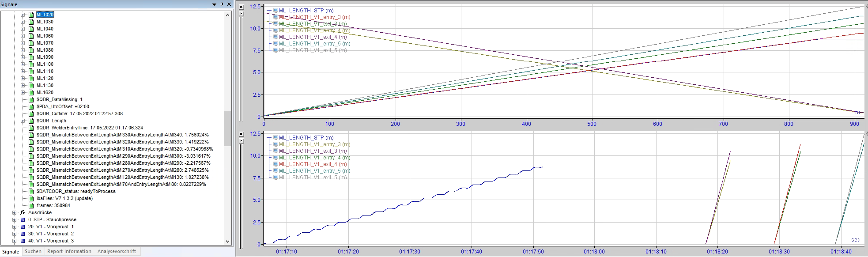The height and width of the screenshot is (257, 868).
Task: Close the bottom graph with its X button
Action: [241, 134]
